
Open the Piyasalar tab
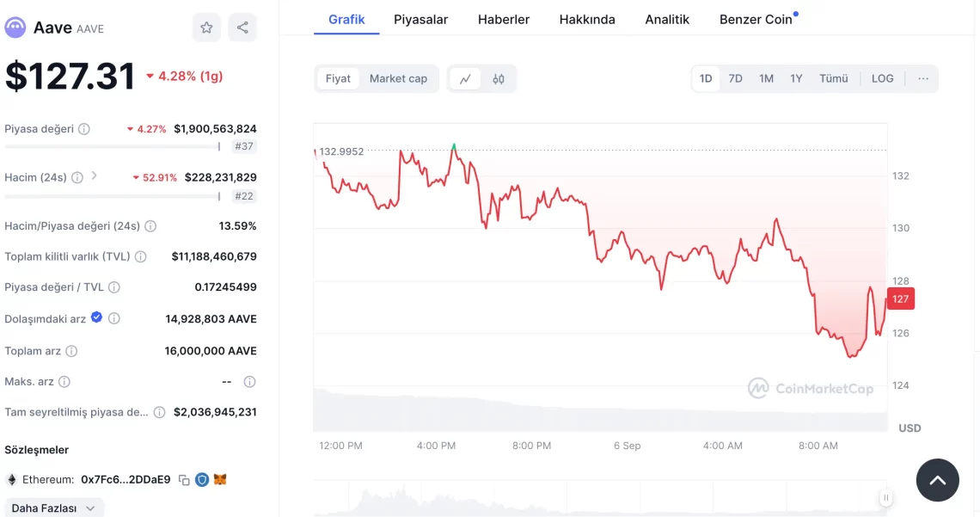[x=420, y=19]
